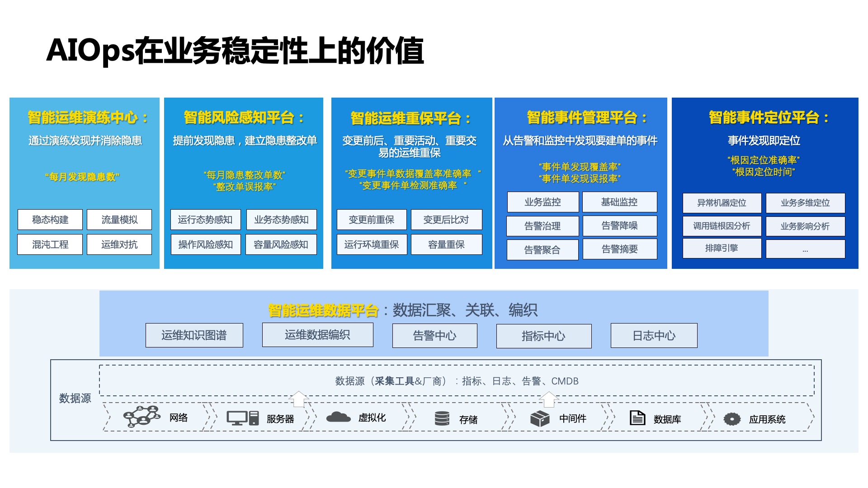This screenshot has height=488, width=868.
Task: Click the 指标中心 box
Action: tap(543, 336)
